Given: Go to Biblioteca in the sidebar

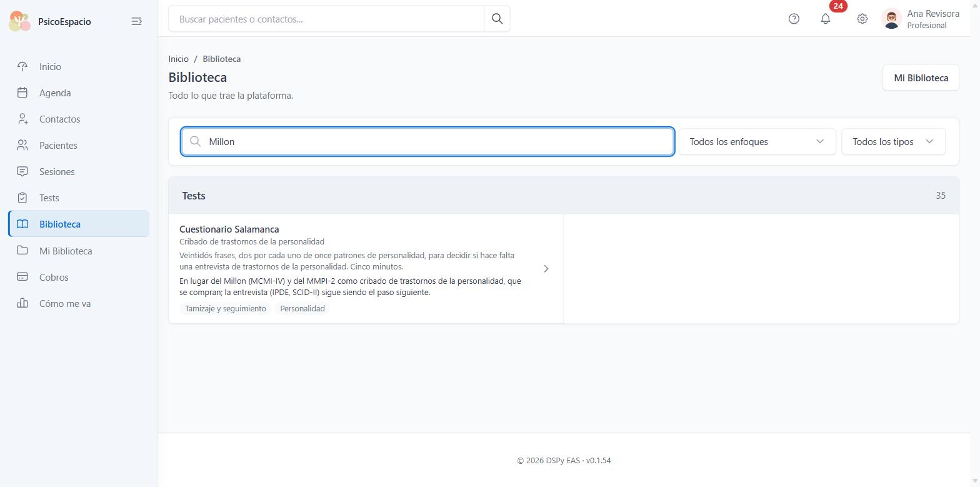Looking at the screenshot, I should coord(79,224).
